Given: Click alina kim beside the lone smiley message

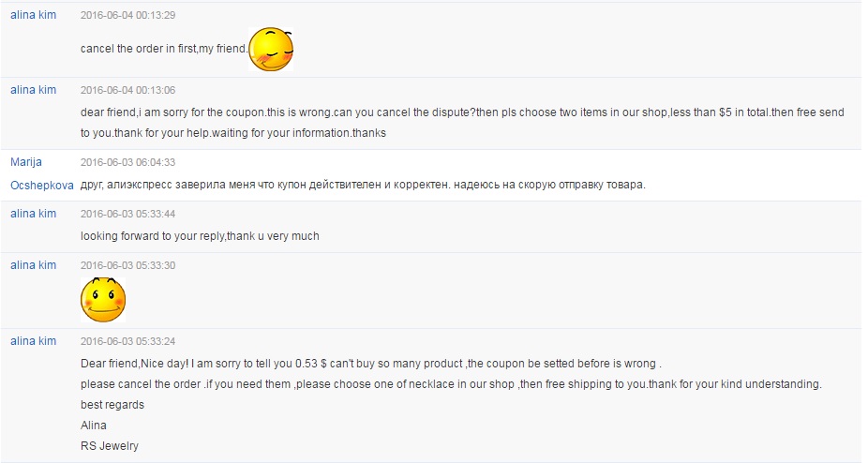Looking at the screenshot, I should 33,264.
